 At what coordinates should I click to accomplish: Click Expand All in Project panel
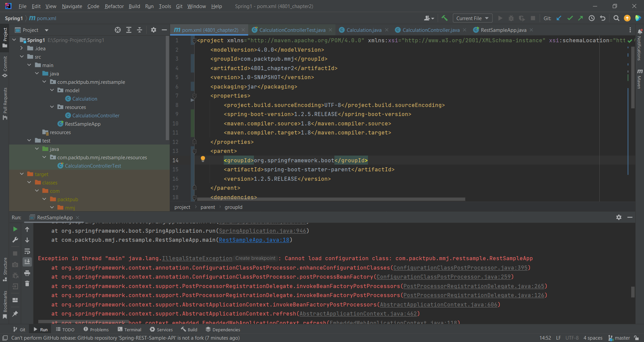pos(128,30)
